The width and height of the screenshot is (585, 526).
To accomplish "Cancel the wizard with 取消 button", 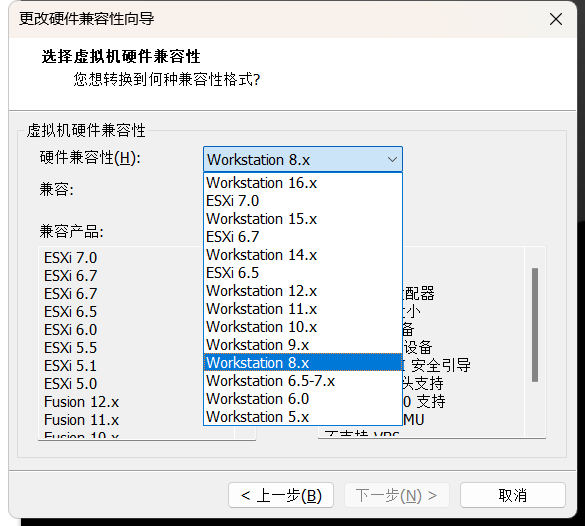I will (x=513, y=495).
